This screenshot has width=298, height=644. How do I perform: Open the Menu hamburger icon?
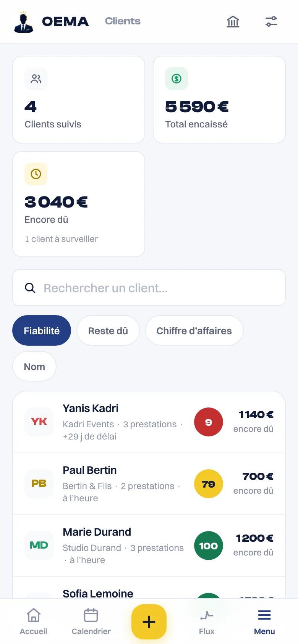coord(264,615)
